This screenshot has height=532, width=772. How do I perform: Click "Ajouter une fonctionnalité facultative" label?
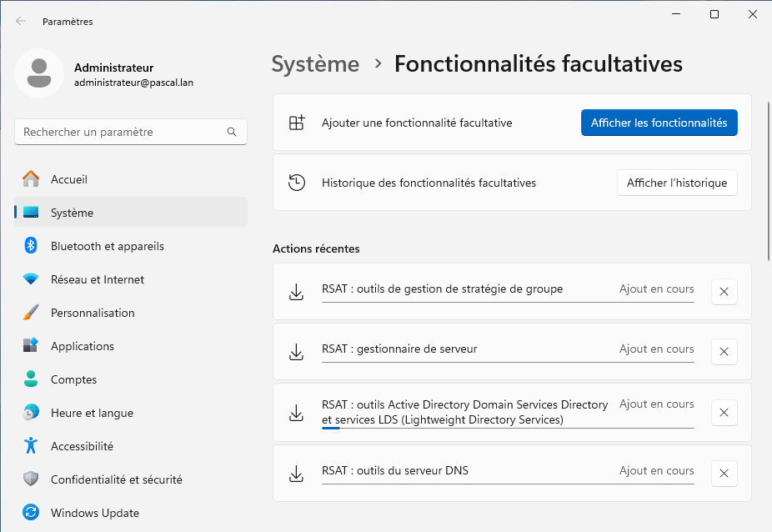point(417,123)
